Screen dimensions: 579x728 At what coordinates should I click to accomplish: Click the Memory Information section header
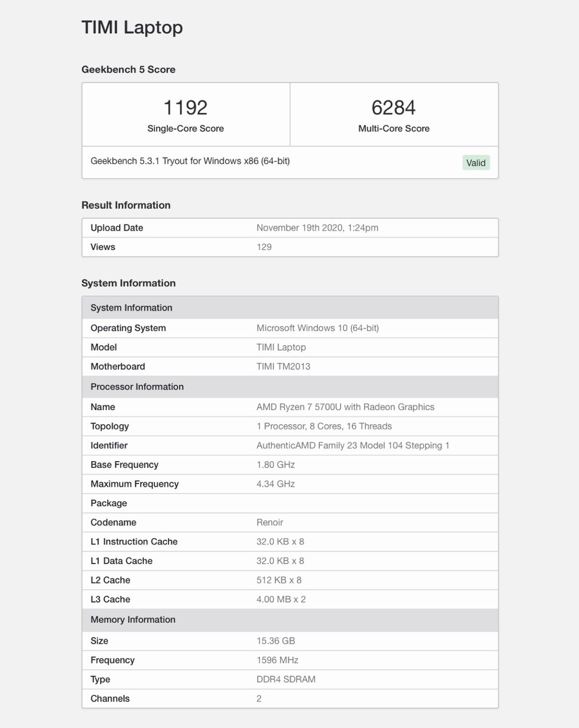(133, 620)
